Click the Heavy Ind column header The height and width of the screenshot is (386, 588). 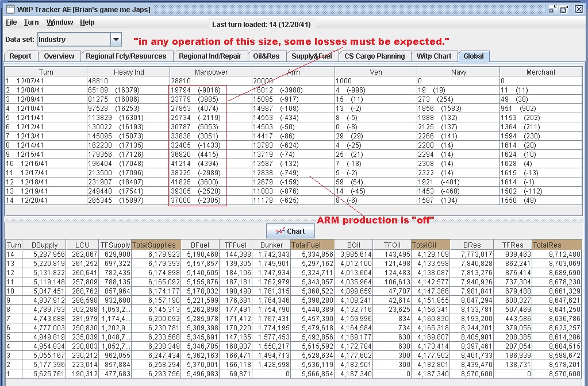click(x=129, y=72)
